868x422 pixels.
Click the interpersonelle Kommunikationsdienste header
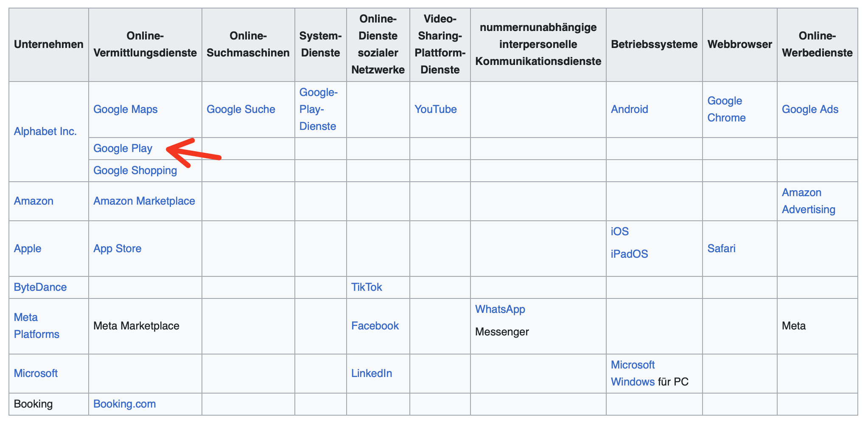coord(538,45)
